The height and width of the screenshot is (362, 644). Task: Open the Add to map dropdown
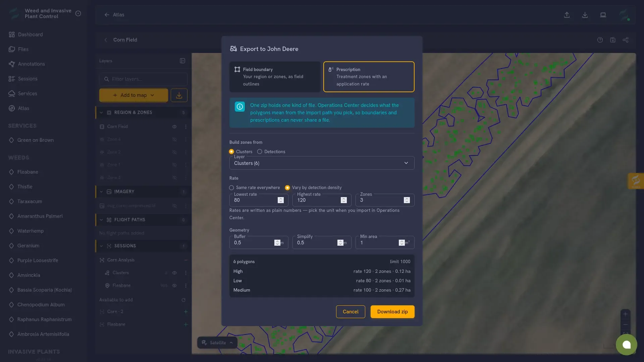point(133,95)
